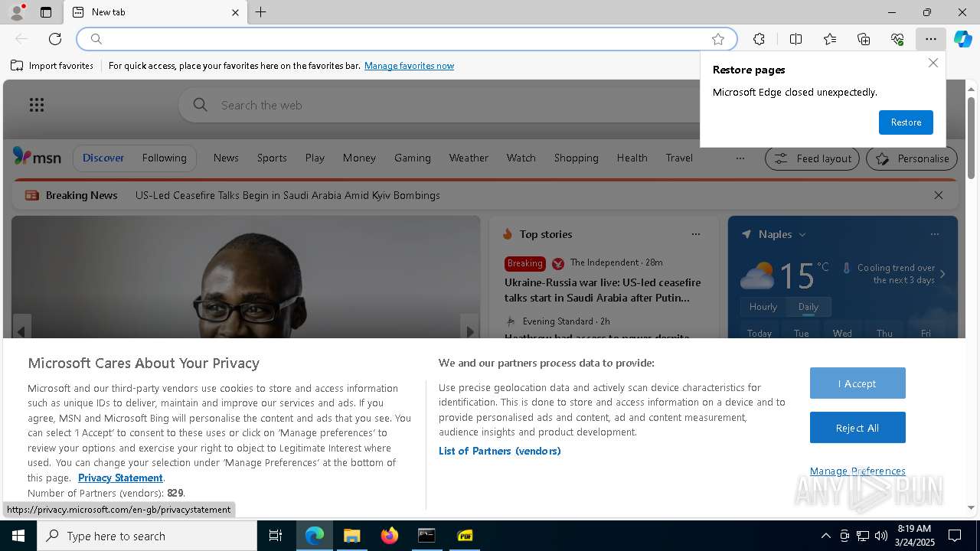Go to previous slide in news carousel
Image resolution: width=980 pixels, height=551 pixels.
pos(21,331)
